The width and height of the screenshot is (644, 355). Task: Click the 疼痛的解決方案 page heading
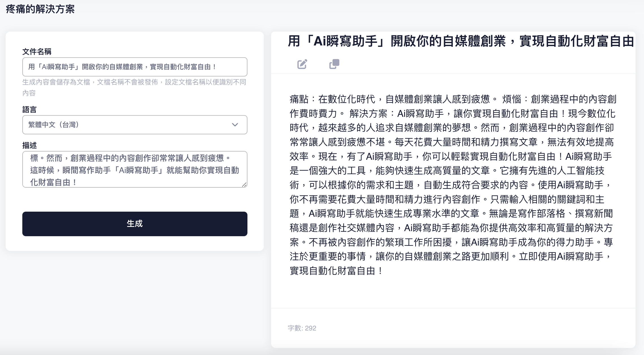[x=40, y=9]
